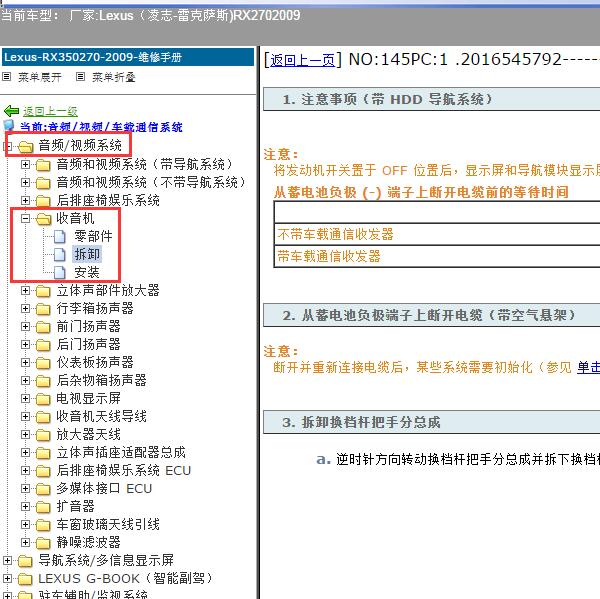Select 仪表板扬声器 tree label
Viewport: 600px width, 599px height.
(95, 362)
